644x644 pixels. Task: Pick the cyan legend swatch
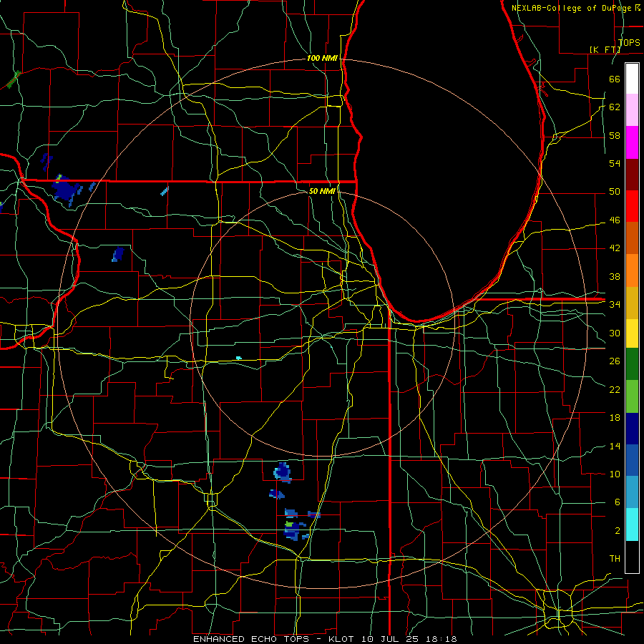point(632,525)
